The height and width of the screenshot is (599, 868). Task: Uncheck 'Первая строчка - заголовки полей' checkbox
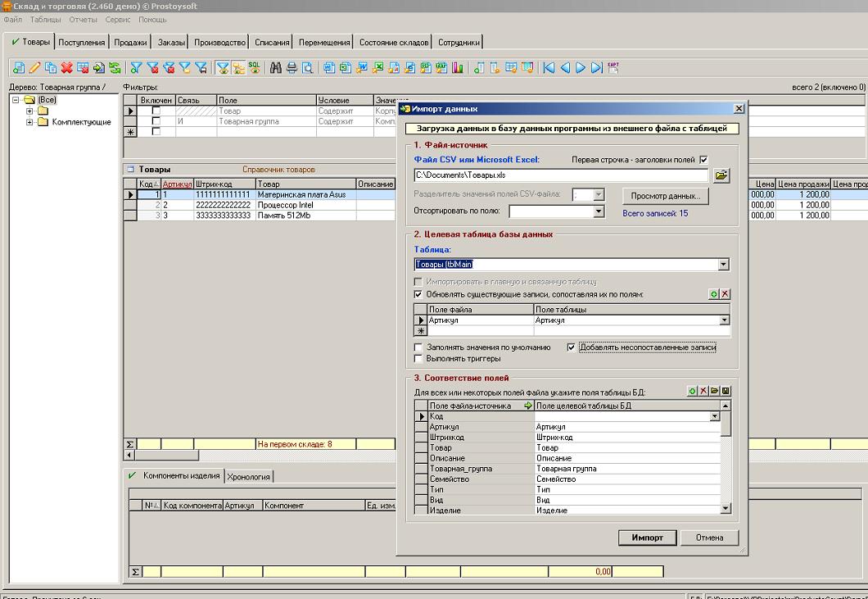[x=703, y=160]
